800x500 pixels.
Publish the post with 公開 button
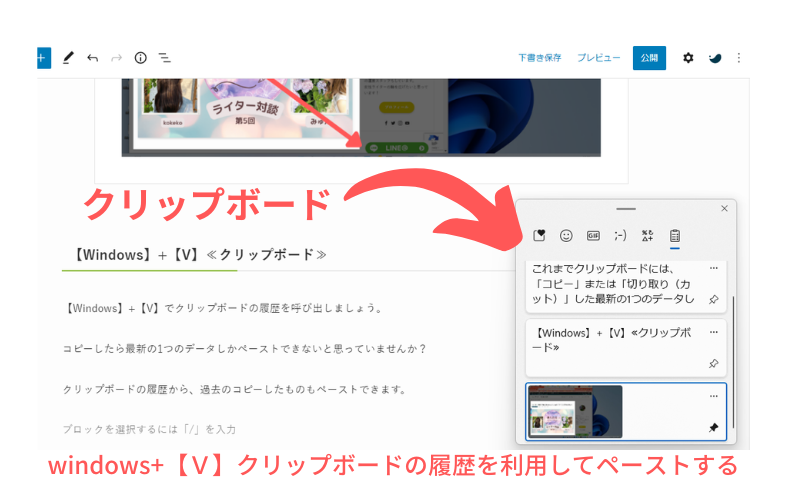(x=649, y=58)
